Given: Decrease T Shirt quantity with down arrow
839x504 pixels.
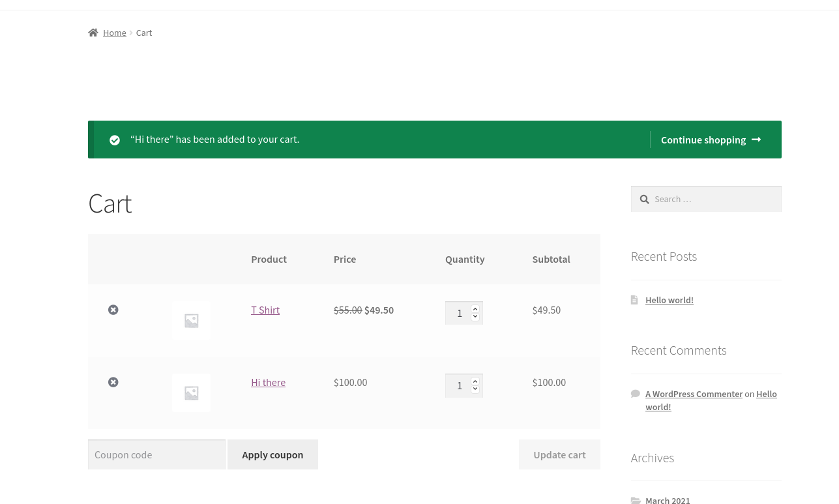Looking at the screenshot, I should click(x=475, y=317).
